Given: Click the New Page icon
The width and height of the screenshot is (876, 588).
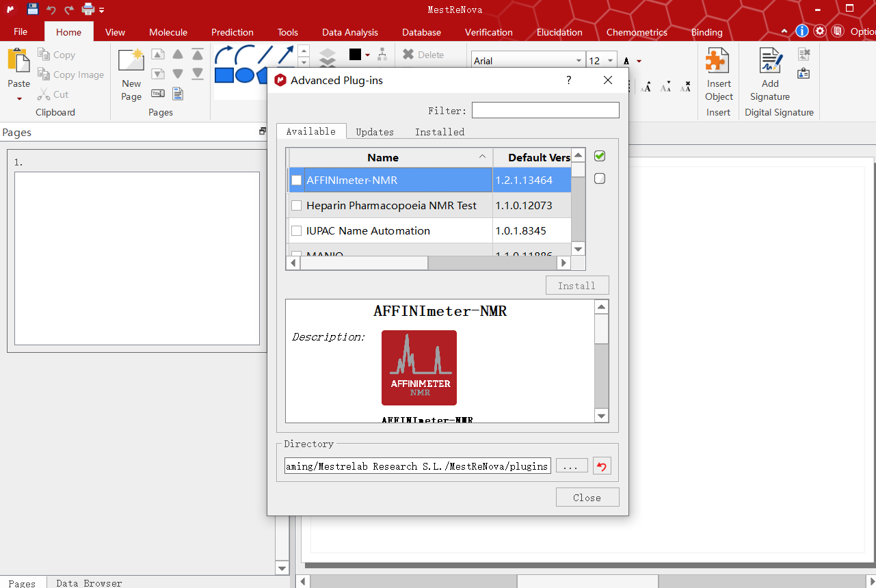Looking at the screenshot, I should click(x=131, y=60).
